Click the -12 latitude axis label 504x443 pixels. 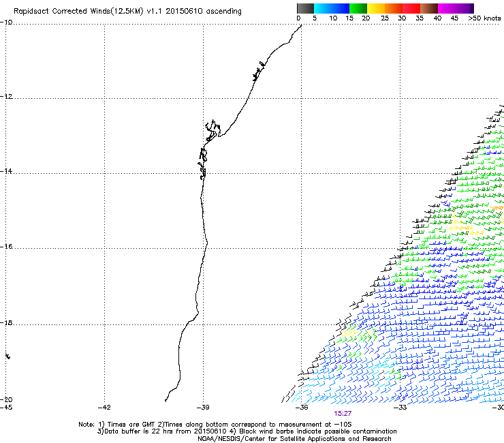[x=6, y=97]
